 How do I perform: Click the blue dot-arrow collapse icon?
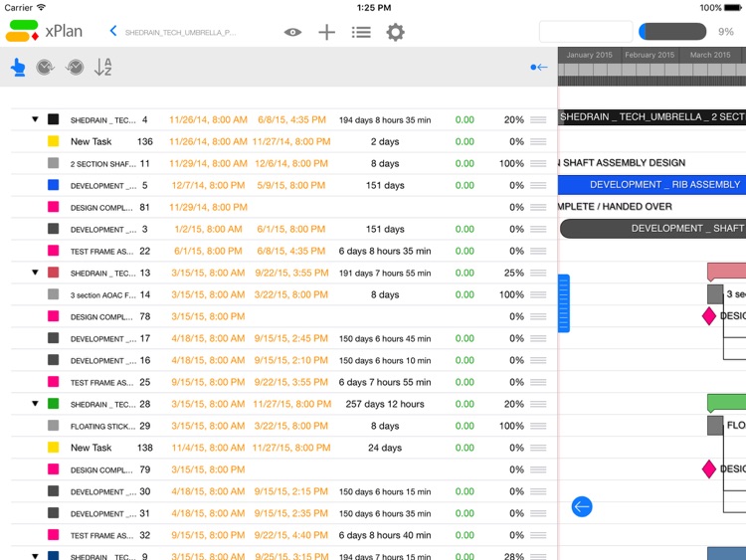click(539, 67)
